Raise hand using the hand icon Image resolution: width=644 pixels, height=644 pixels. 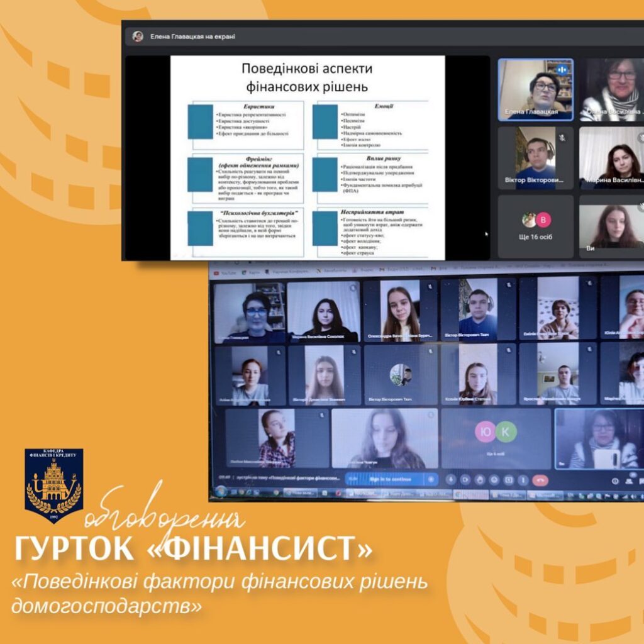[480, 479]
